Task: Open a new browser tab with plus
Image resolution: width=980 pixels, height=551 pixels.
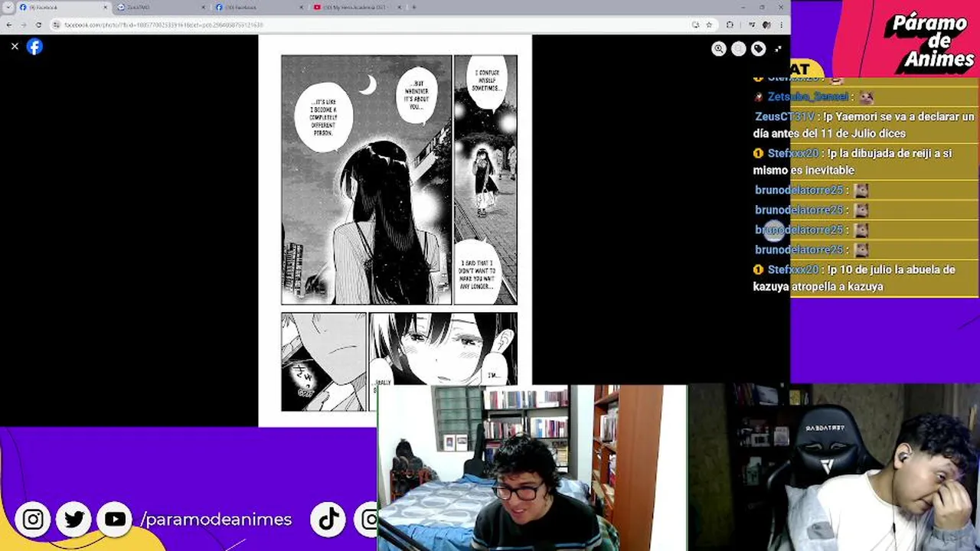Action: [x=414, y=7]
